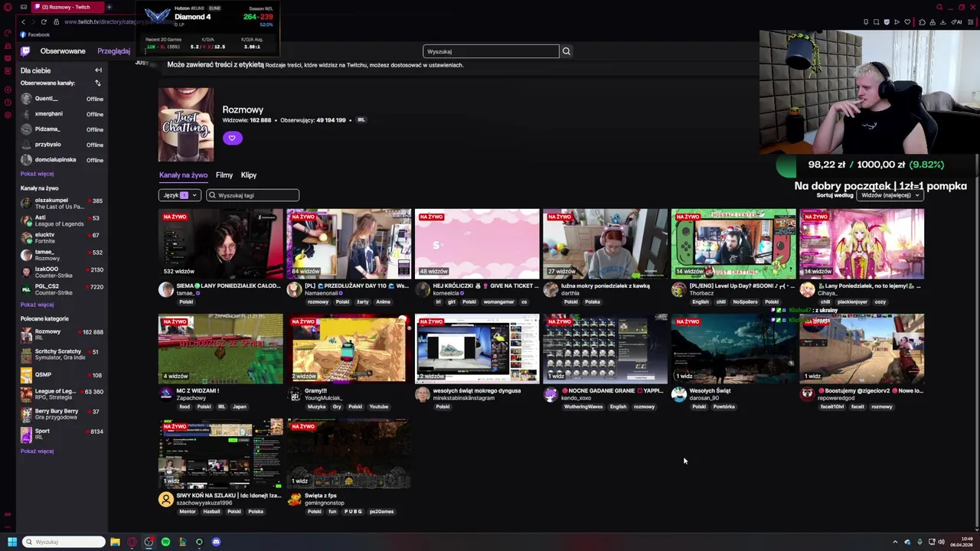
Task: Open browser extensions cube icon
Action: pyautogui.click(x=922, y=21)
